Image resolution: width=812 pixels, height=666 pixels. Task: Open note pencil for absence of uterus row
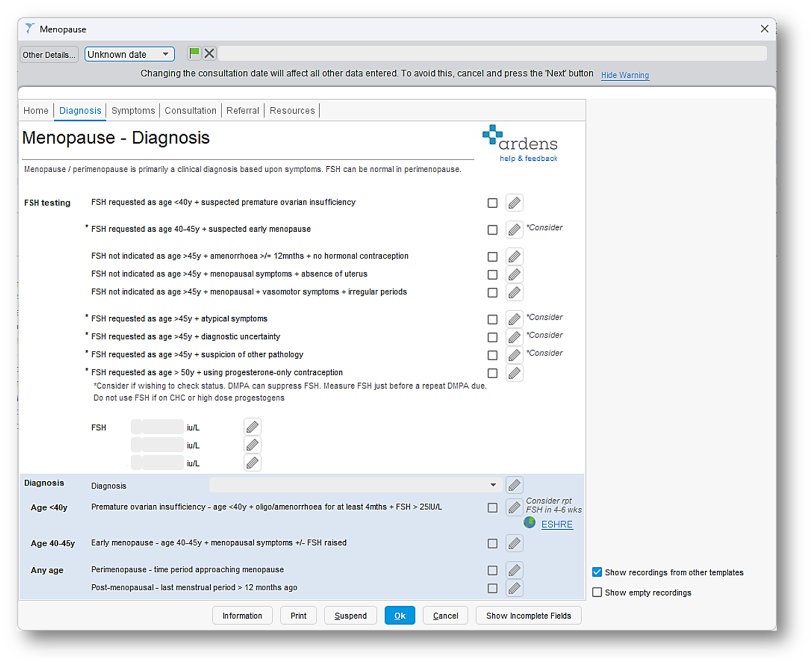tap(514, 274)
